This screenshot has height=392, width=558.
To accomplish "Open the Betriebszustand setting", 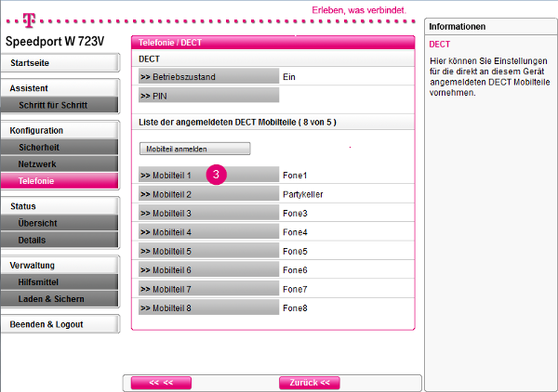I will [208, 76].
